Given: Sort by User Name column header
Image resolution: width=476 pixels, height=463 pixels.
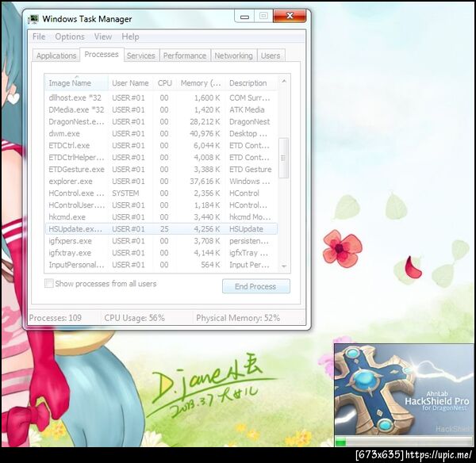Looking at the screenshot, I should click(x=131, y=82).
